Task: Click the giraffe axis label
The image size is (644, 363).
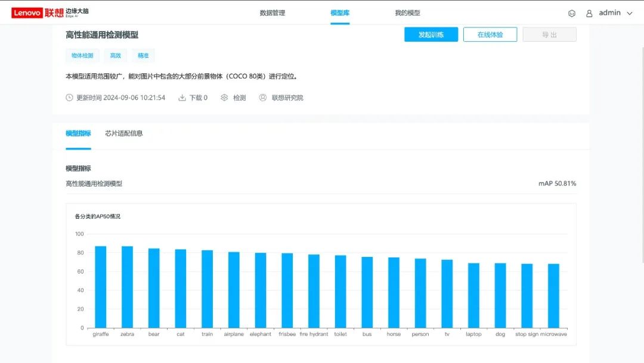Action: click(101, 334)
